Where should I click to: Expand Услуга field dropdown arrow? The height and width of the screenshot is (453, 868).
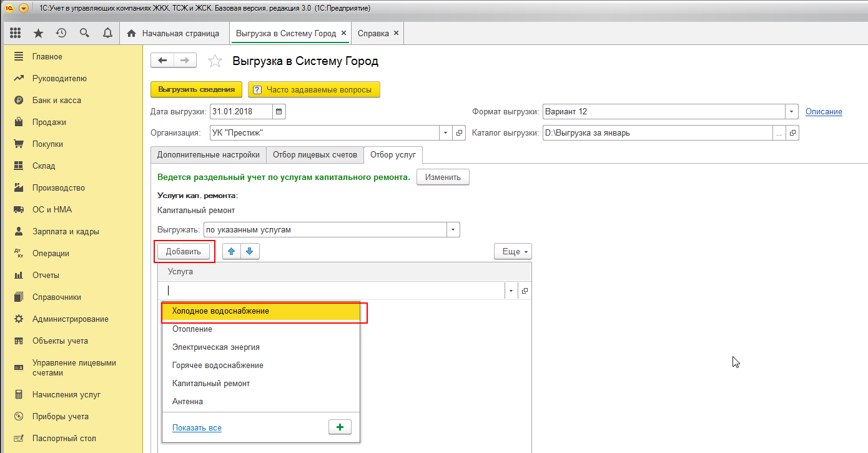(x=511, y=291)
